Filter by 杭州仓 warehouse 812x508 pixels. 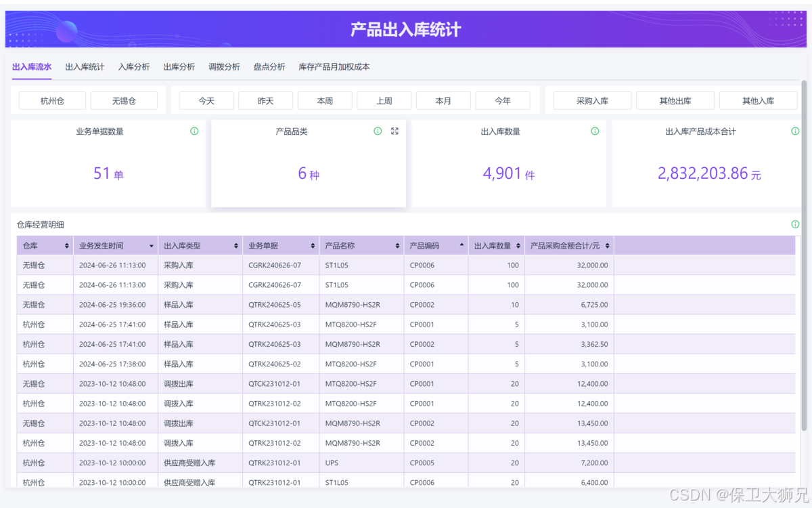click(x=52, y=101)
